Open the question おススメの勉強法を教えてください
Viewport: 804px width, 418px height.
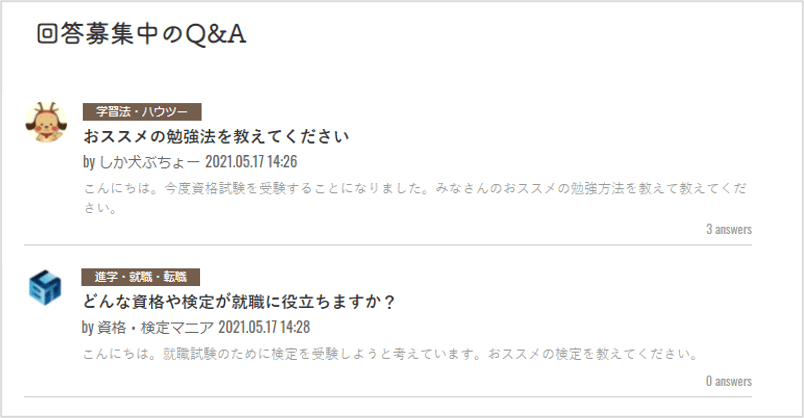coord(216,136)
